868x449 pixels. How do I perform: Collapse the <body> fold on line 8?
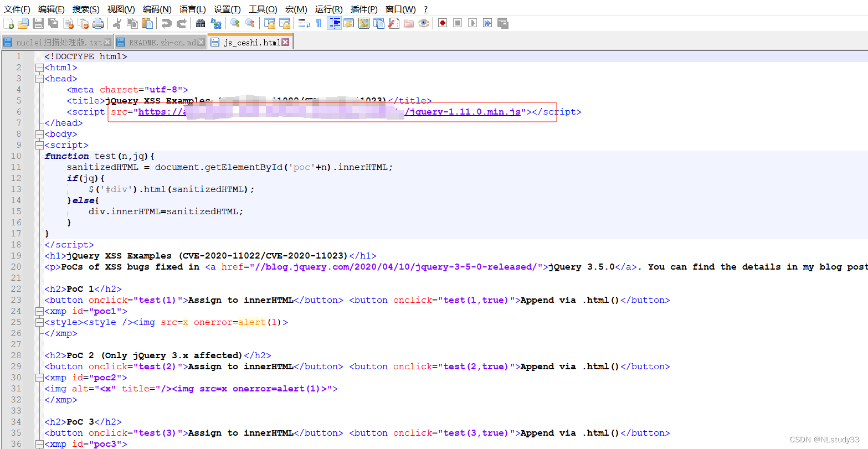click(x=39, y=134)
